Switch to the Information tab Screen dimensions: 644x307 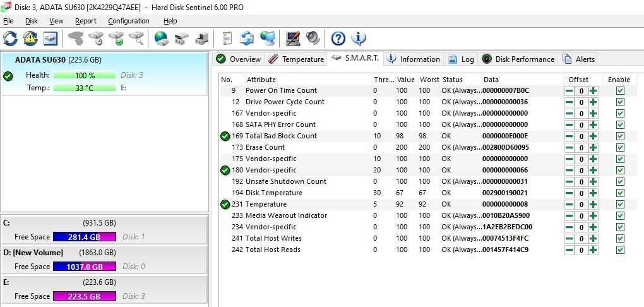click(414, 59)
